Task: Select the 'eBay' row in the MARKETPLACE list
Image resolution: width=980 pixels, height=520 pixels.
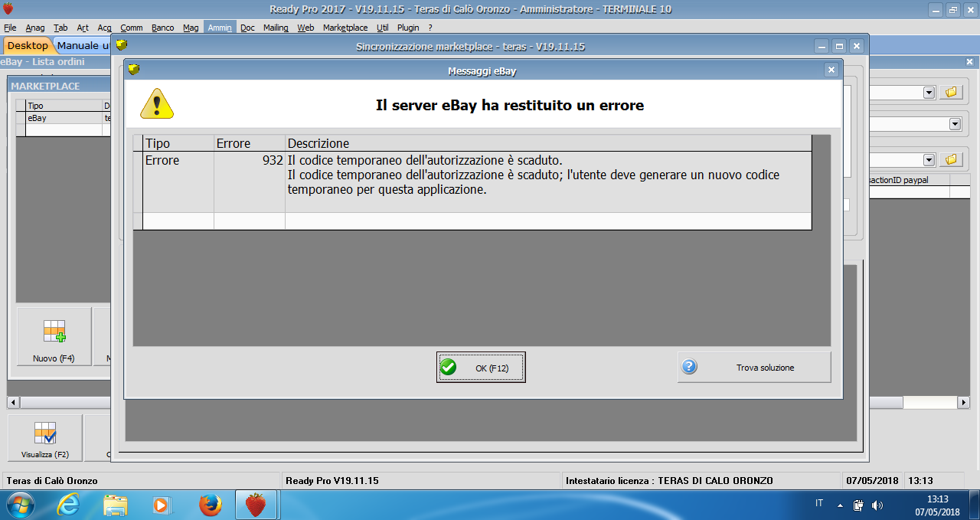Action: point(64,118)
